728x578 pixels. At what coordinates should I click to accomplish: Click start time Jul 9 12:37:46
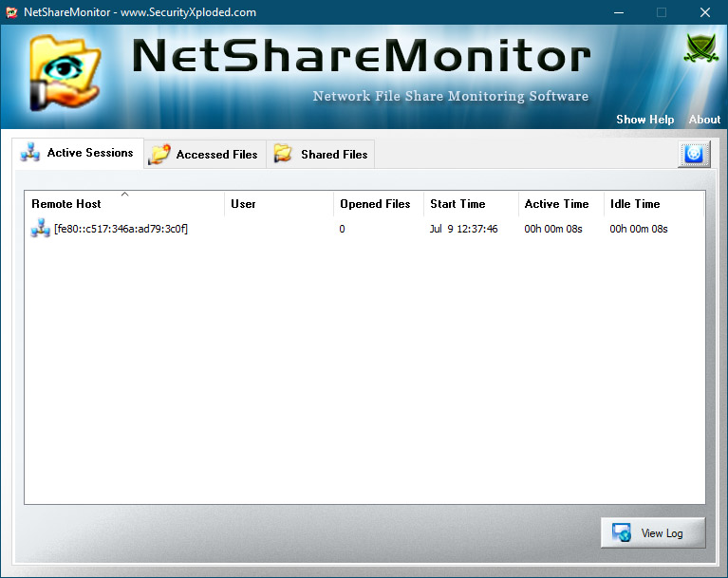tap(463, 229)
